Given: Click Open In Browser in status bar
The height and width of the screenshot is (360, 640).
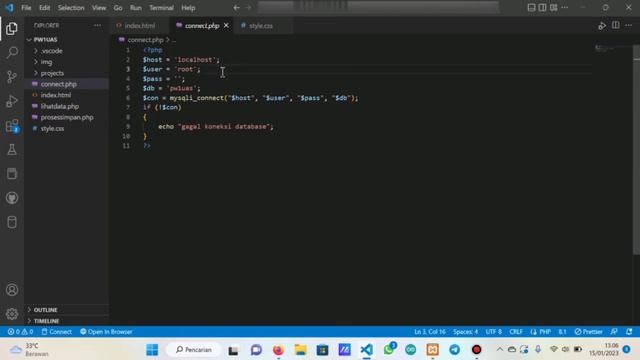Looking at the screenshot, I should (x=106, y=332).
